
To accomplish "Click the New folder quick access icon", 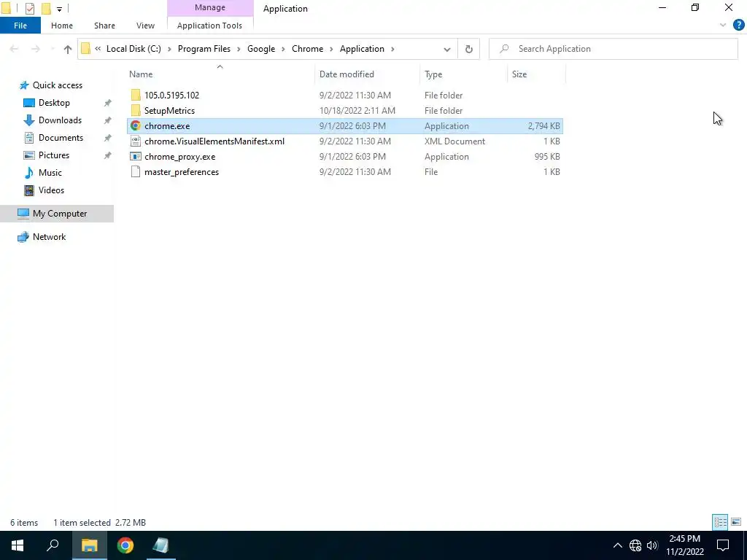I will coord(46,9).
